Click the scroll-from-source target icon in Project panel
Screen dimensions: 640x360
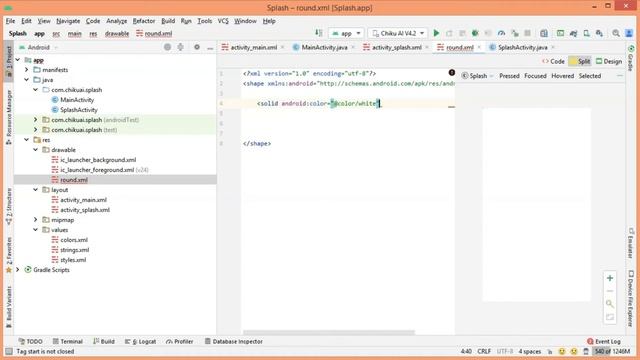click(167, 47)
